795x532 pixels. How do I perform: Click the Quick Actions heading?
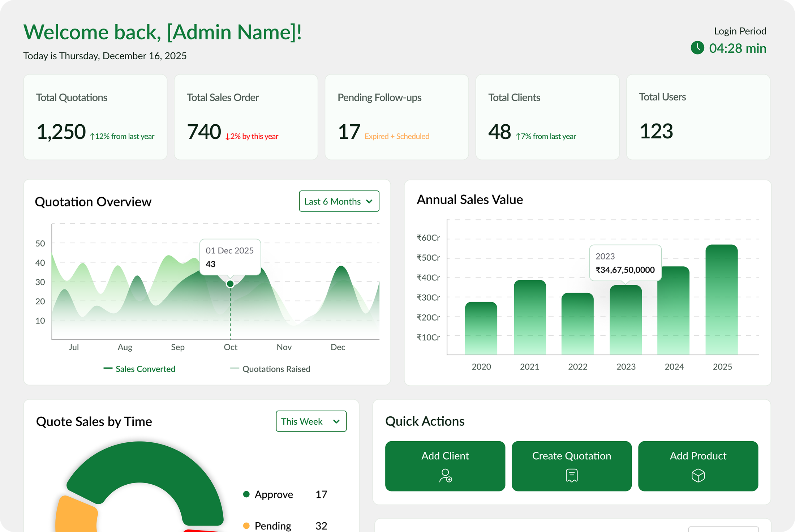click(425, 421)
